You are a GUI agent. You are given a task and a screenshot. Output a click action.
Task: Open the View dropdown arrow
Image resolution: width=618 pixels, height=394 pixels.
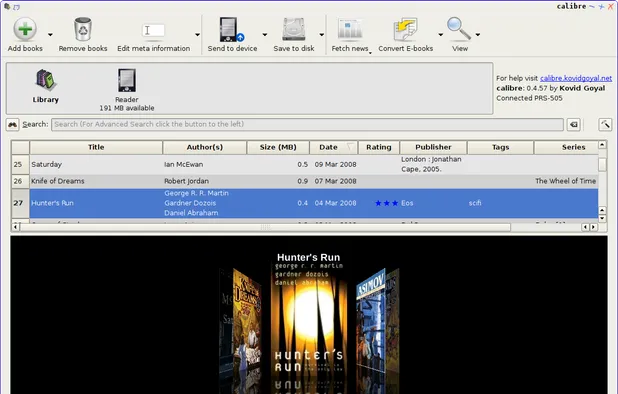[478, 35]
